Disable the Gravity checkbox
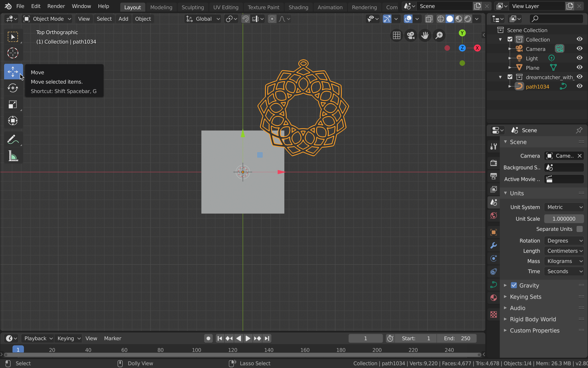This screenshot has width=588, height=368. (514, 285)
